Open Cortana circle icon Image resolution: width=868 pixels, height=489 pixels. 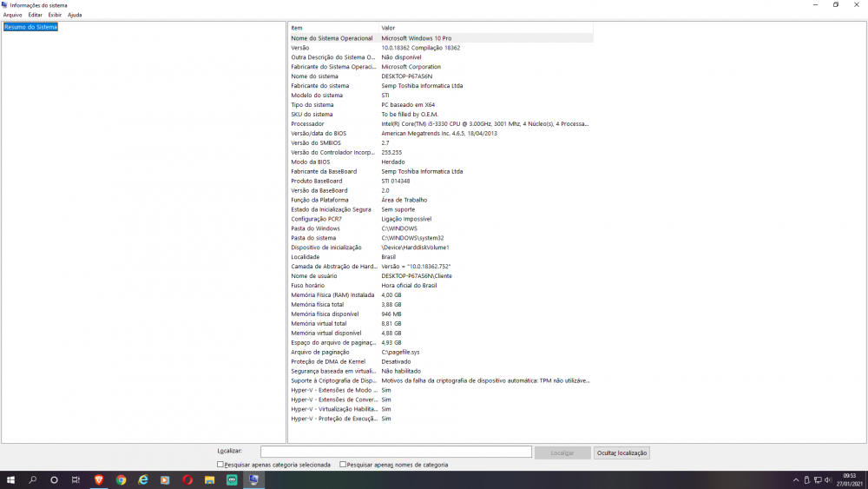tap(54, 480)
